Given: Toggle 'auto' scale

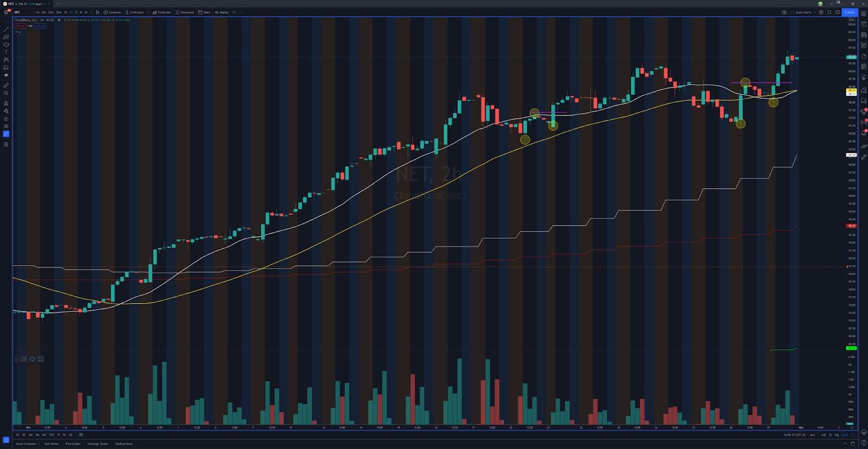Looking at the screenshot, I should click(845, 435).
